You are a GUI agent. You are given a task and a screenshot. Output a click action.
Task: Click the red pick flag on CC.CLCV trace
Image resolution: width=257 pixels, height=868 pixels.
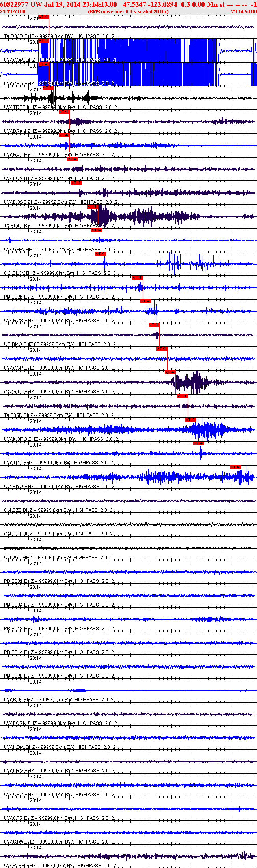pyautogui.click(x=101, y=254)
